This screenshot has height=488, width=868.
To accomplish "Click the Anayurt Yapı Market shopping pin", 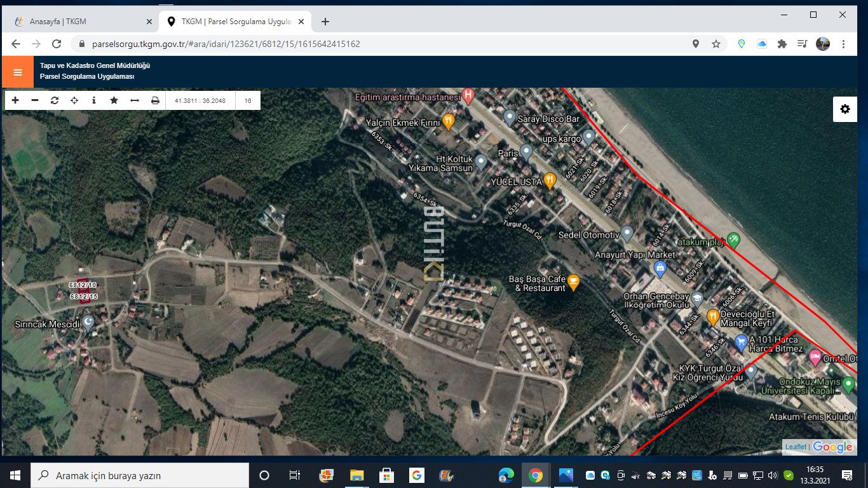I will tap(660, 269).
